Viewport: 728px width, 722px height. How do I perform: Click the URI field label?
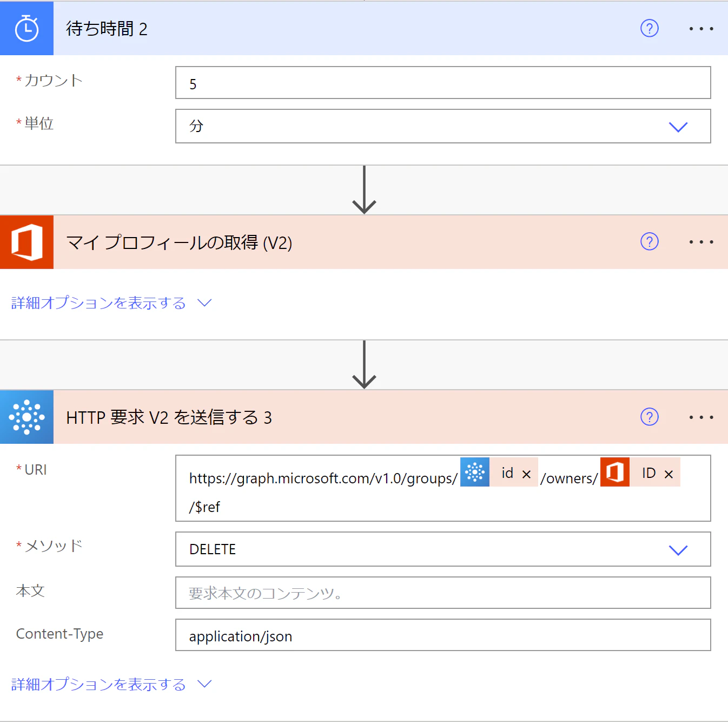pos(36,470)
